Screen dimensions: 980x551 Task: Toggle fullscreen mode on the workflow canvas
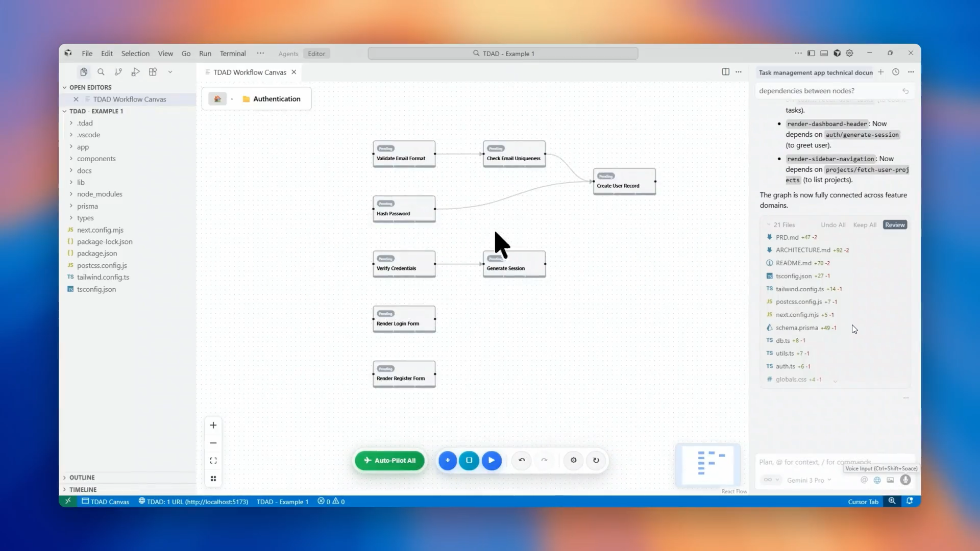[x=213, y=460]
